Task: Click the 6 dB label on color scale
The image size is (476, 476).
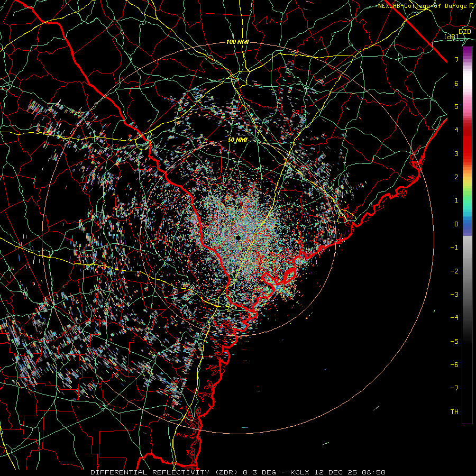Action: (456, 83)
